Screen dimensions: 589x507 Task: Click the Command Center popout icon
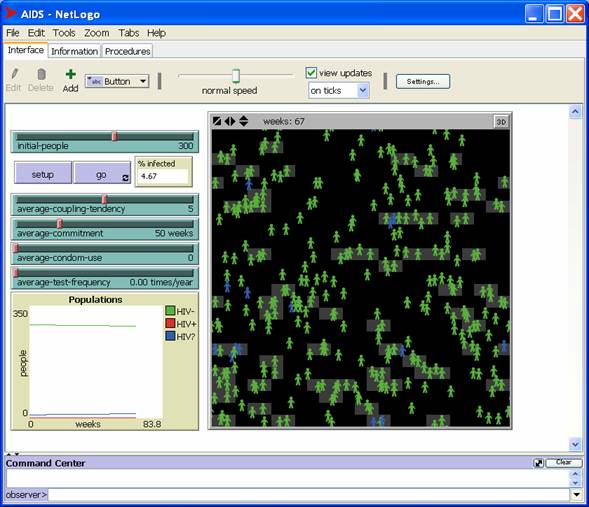click(538, 463)
